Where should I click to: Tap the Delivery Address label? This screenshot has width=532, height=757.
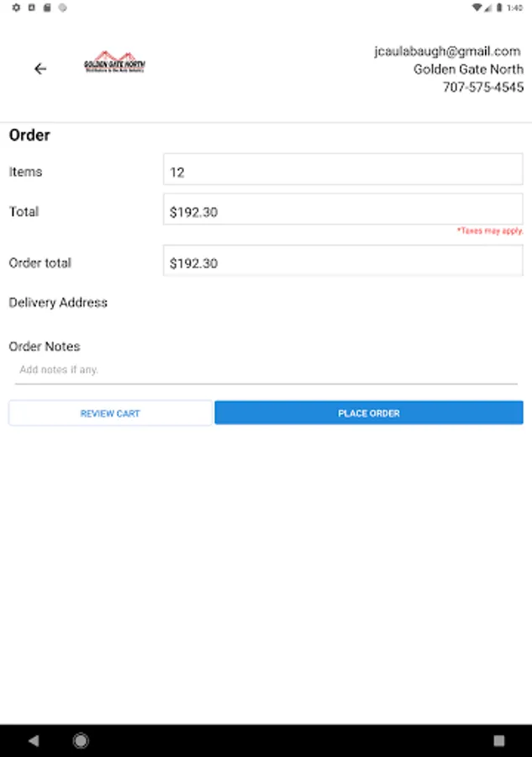click(x=58, y=303)
